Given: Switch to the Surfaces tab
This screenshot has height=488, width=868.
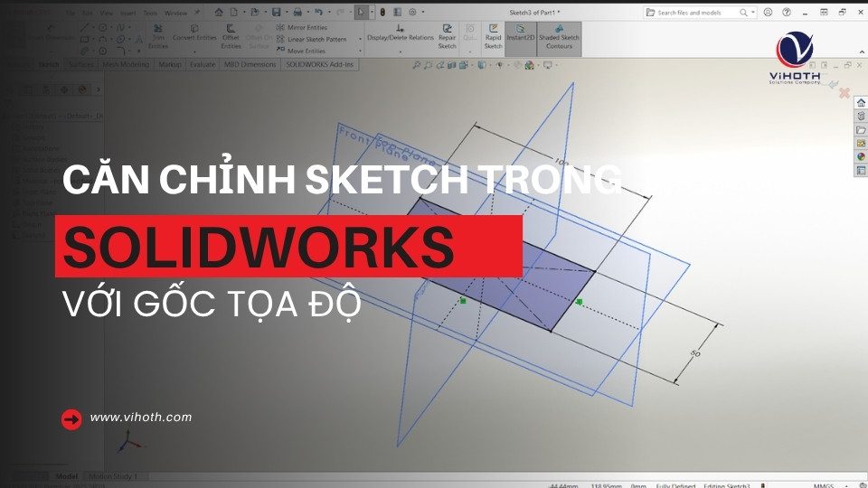Looking at the screenshot, I should [80, 65].
